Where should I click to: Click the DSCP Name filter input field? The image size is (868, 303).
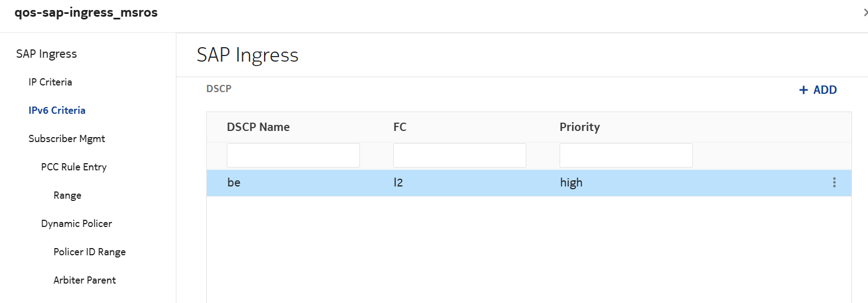click(293, 155)
